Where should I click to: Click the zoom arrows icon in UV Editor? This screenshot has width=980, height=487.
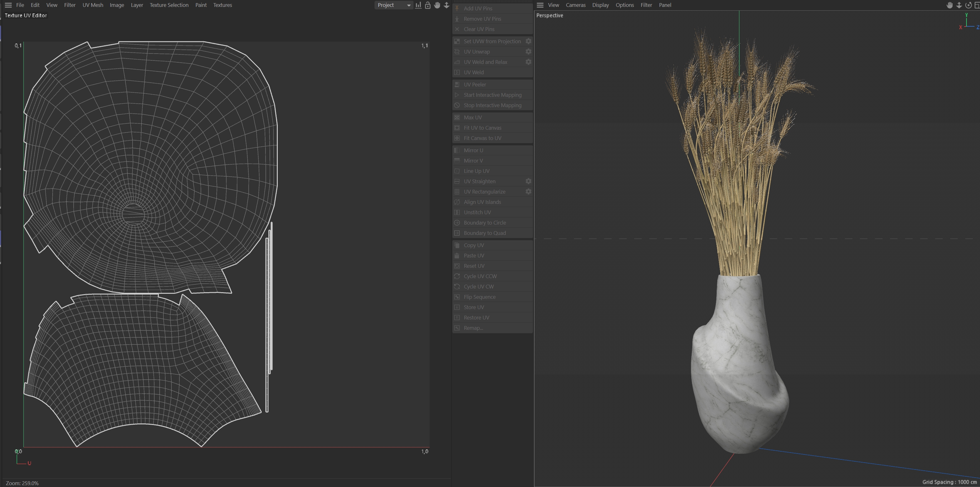tap(447, 5)
